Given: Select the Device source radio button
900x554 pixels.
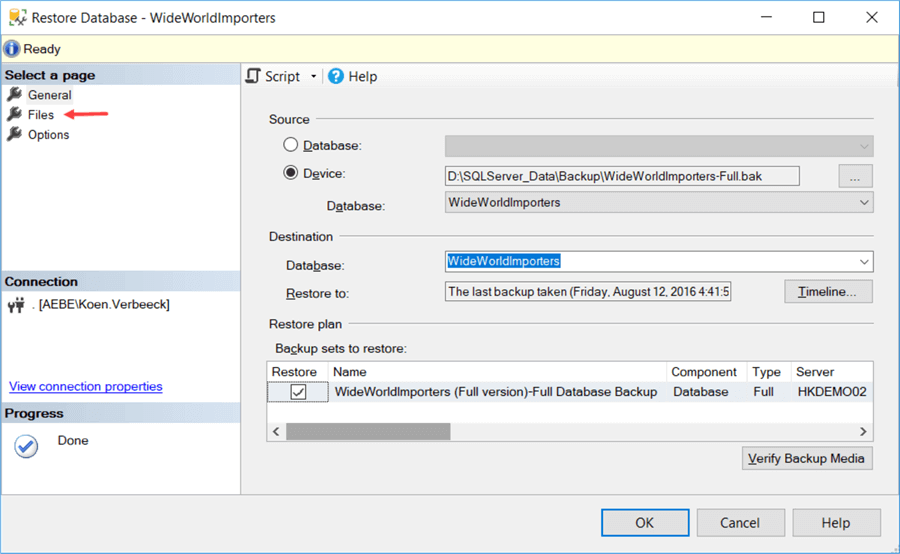Looking at the screenshot, I should tap(290, 172).
